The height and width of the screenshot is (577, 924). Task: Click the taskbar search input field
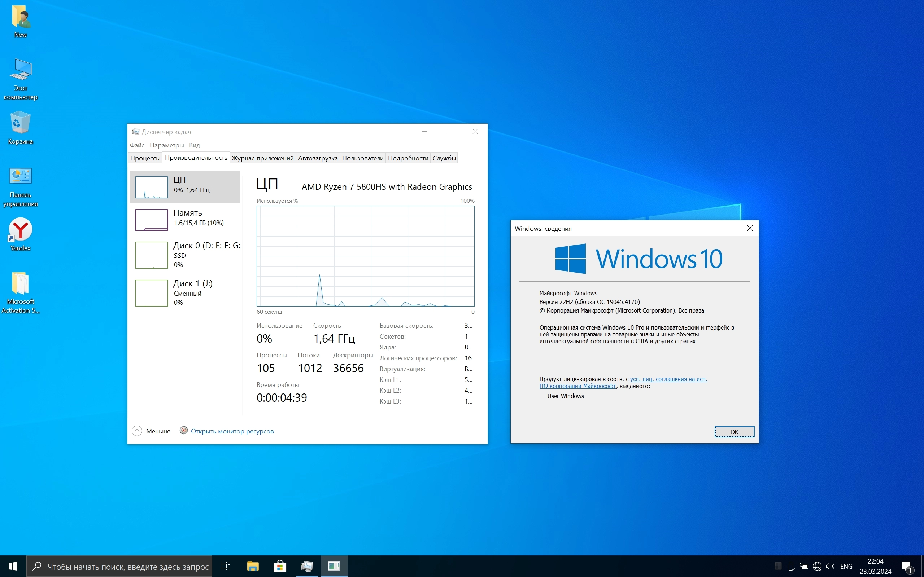pyautogui.click(x=127, y=567)
